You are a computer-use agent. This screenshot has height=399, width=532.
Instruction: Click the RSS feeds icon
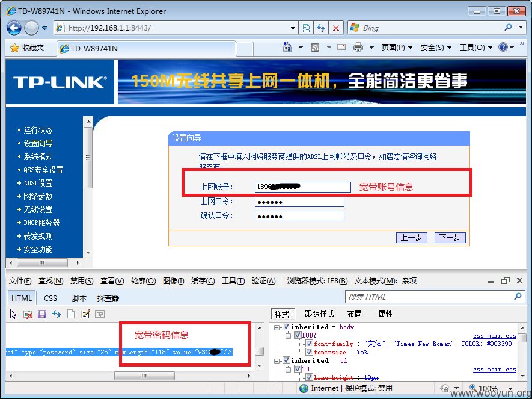pos(315,48)
